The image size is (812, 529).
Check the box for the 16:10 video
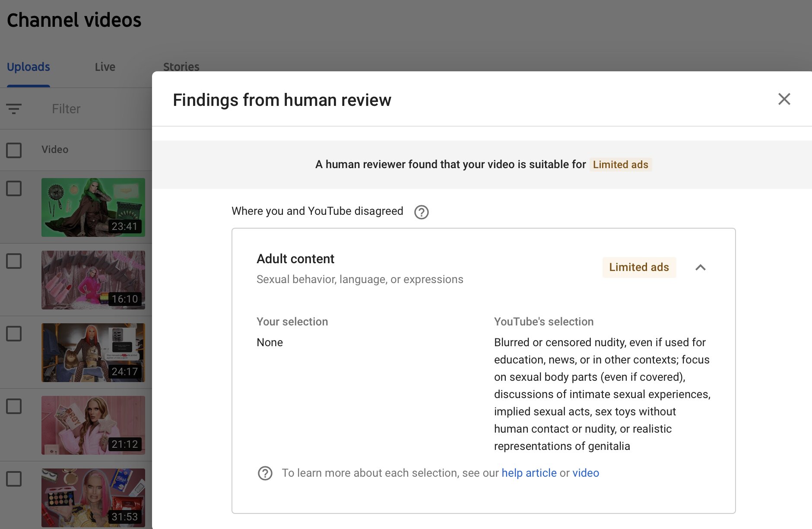[14, 261]
